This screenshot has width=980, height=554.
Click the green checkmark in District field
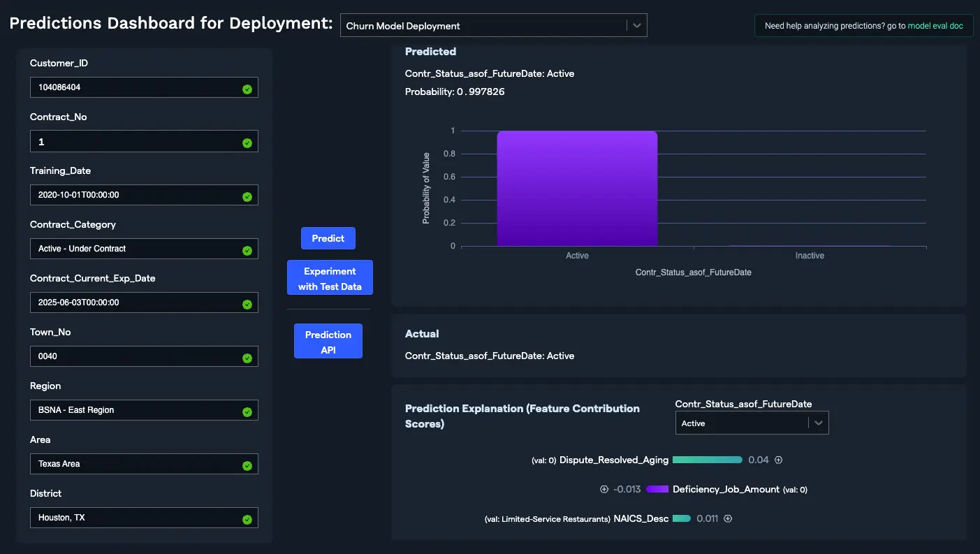(x=247, y=519)
